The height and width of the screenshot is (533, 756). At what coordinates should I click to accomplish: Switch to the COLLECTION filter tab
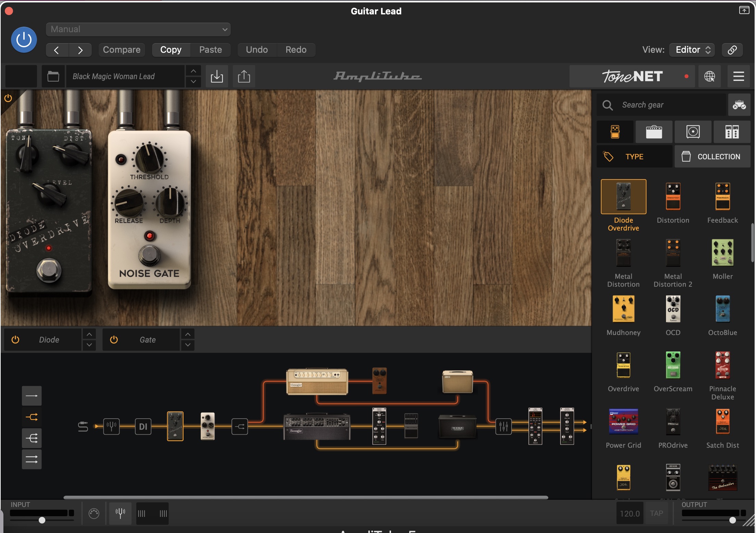click(x=713, y=157)
